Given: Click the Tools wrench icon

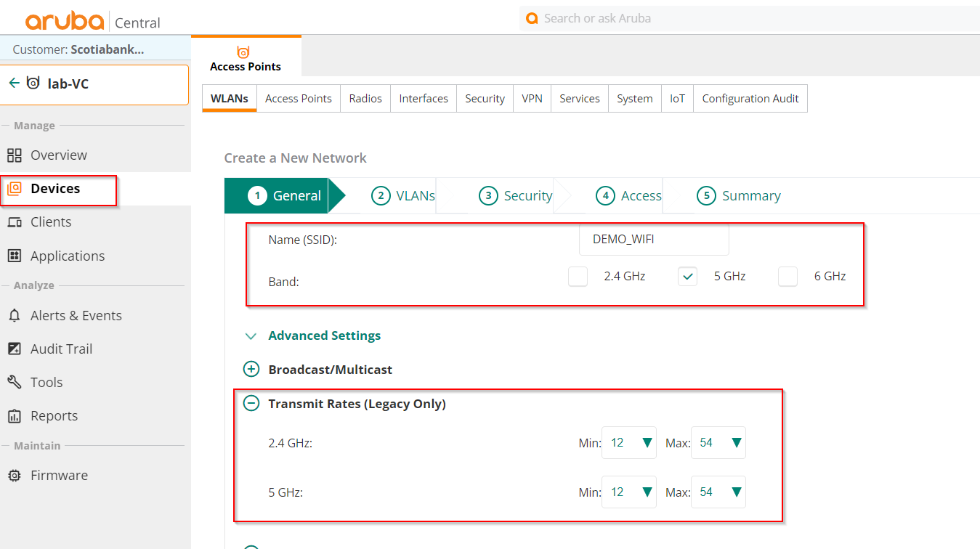Looking at the screenshot, I should (x=15, y=382).
